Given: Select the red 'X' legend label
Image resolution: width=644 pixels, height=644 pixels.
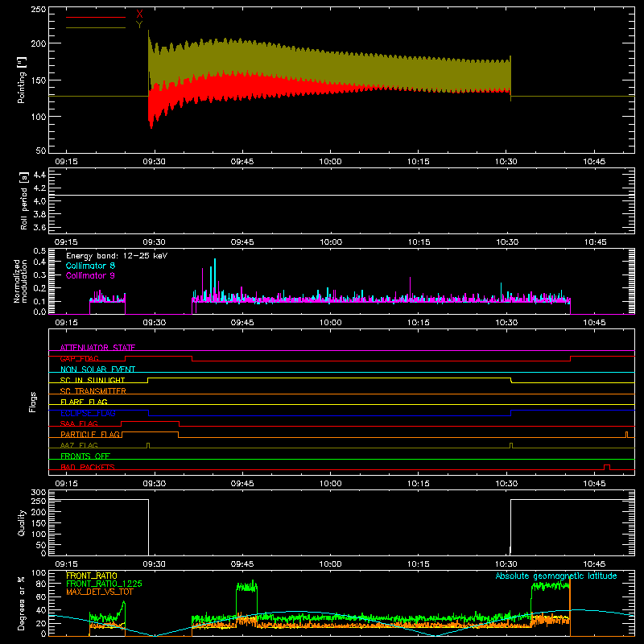Looking at the screenshot, I should (x=139, y=14).
